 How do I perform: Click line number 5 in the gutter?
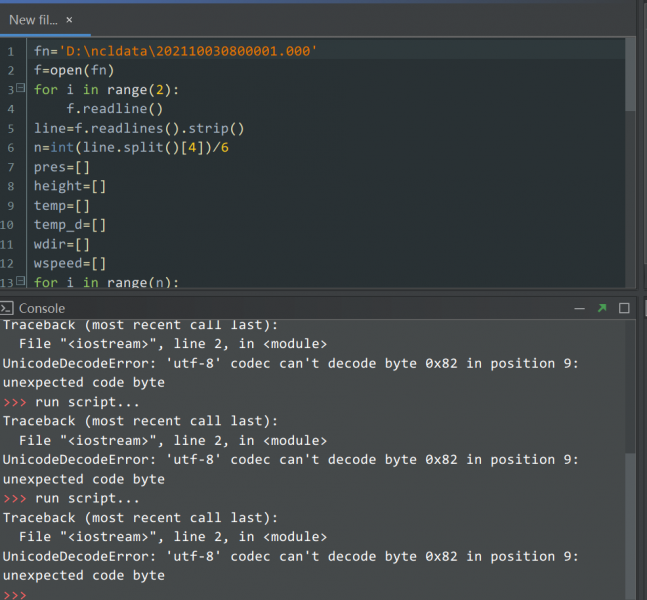click(x=10, y=129)
